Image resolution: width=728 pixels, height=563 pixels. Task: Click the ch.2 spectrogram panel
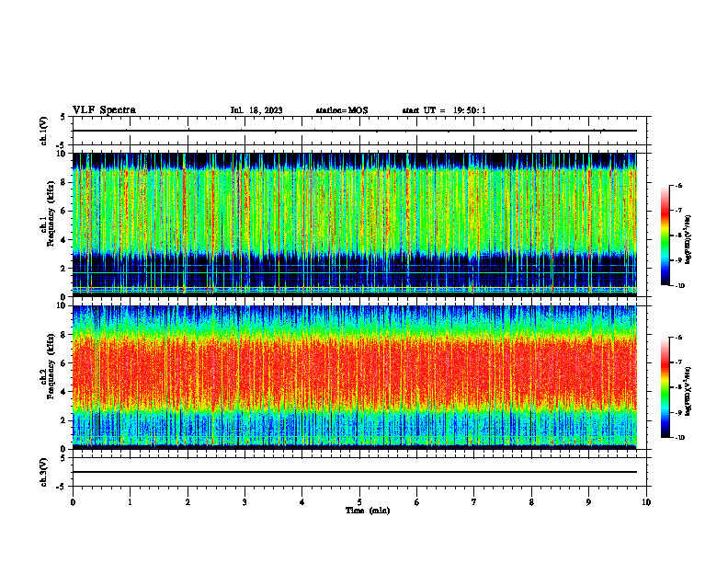click(355, 377)
